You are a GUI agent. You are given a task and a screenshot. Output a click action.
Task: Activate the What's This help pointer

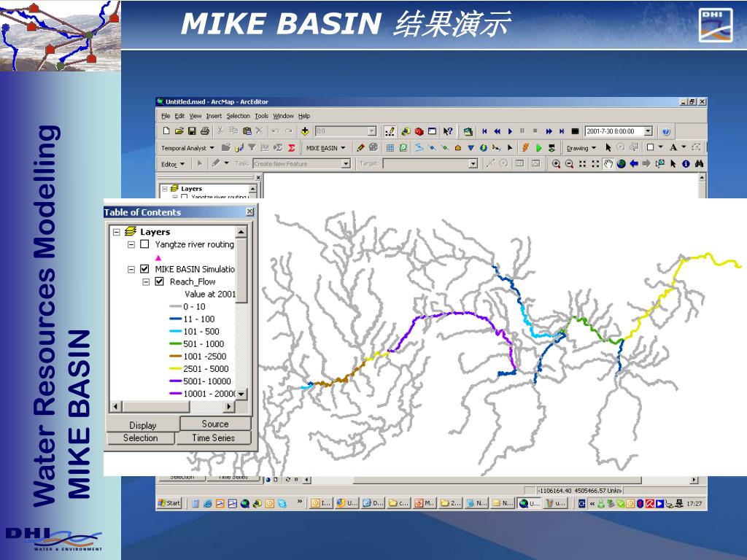448,131
